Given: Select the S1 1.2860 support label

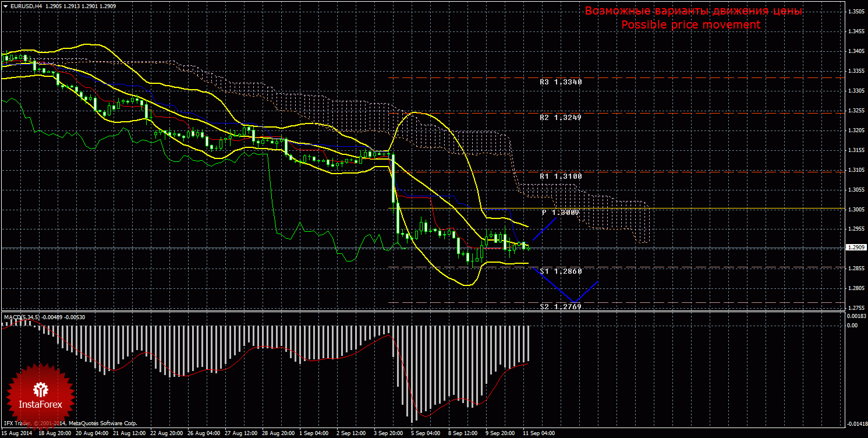Looking at the screenshot, I should coord(561,271).
